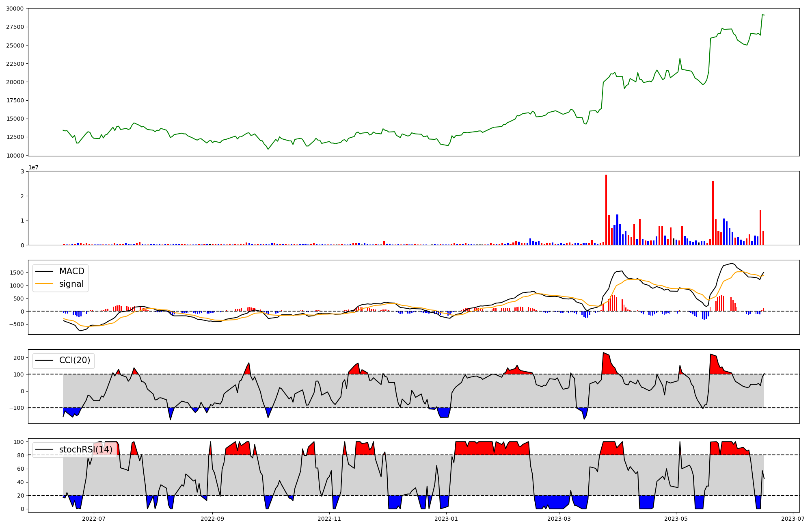Viewport: 812px width, 528px height.
Task: Click the 3 tick on volume axis
Action: [x=23, y=171]
